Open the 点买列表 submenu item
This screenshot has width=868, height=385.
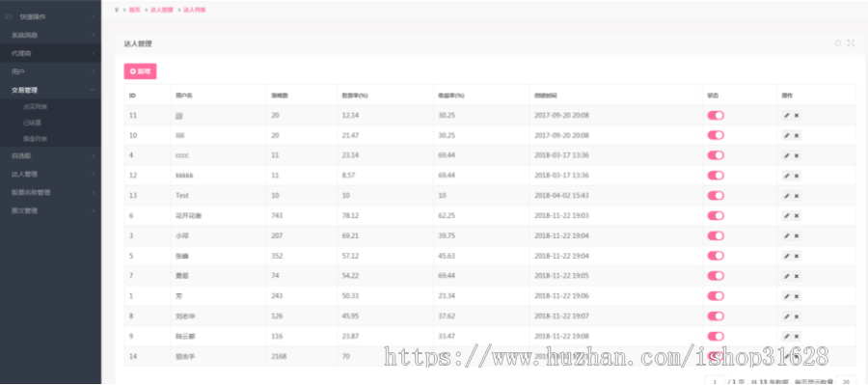point(35,106)
